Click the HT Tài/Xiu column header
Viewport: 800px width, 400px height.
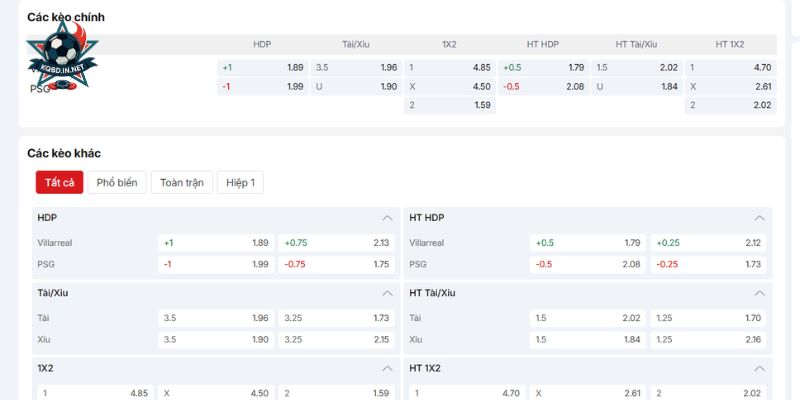(x=636, y=44)
